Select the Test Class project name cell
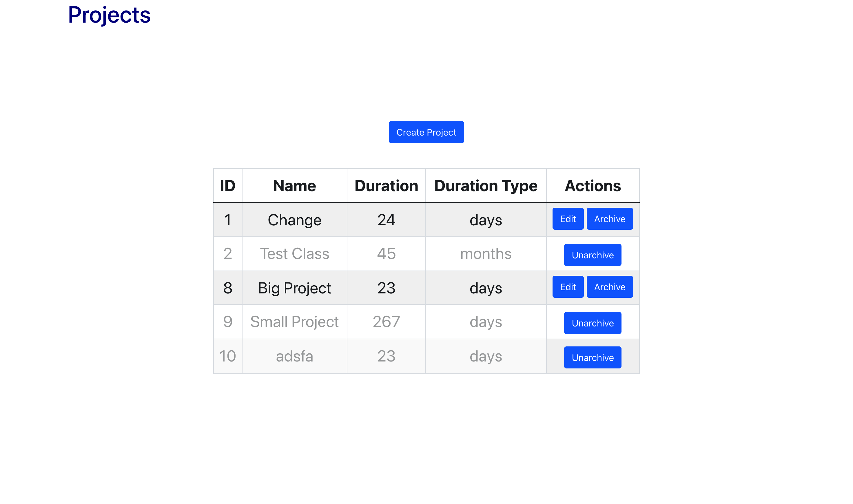This screenshot has width=853, height=504. click(294, 254)
